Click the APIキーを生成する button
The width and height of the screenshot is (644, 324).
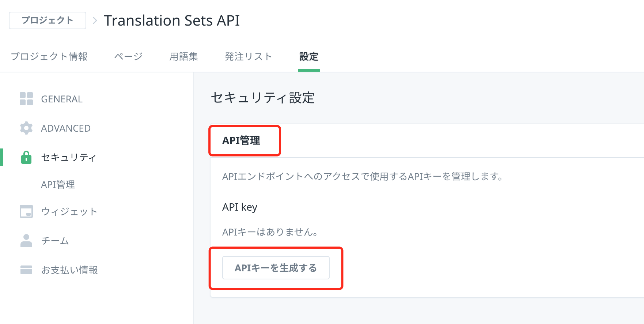[x=276, y=268]
